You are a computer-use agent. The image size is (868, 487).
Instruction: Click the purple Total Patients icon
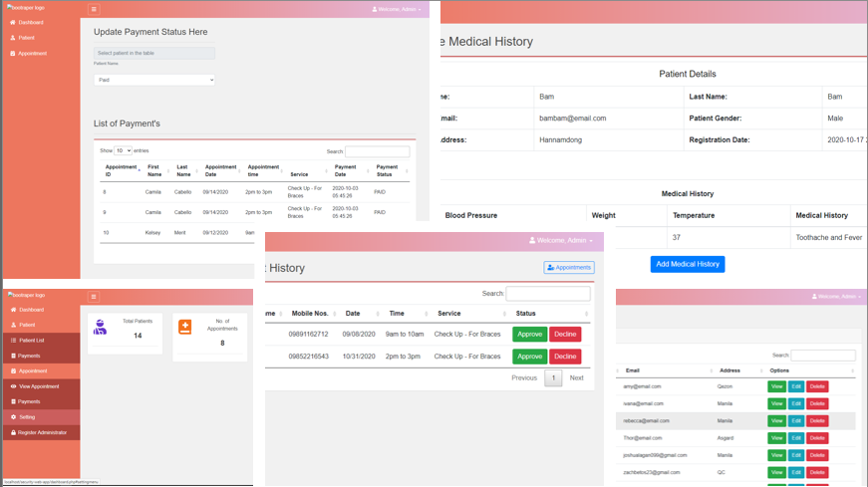tap(101, 327)
